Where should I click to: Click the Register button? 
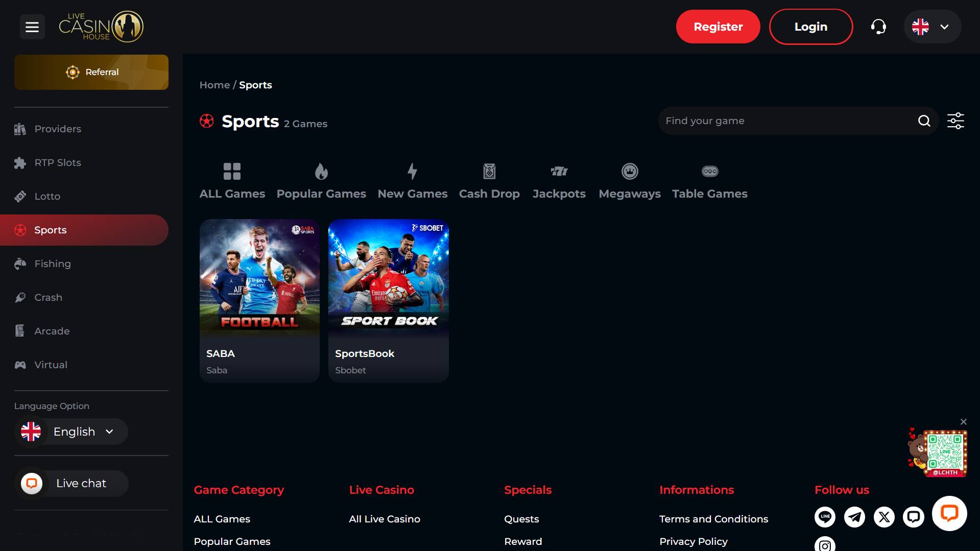click(x=718, y=27)
